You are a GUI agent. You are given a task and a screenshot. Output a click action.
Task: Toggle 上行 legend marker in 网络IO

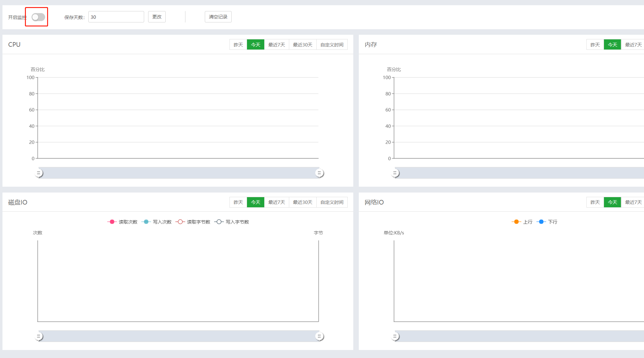(516, 222)
